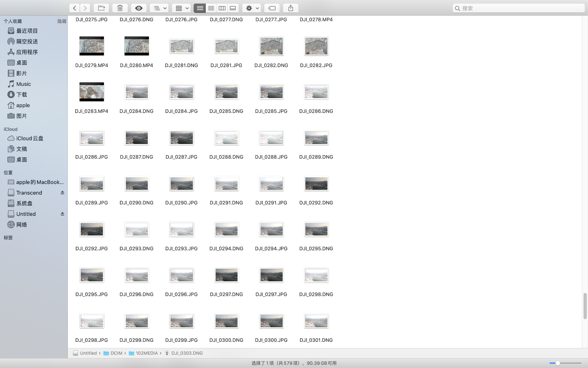Select the DJI_0283.MP4 video thumbnail
This screenshot has width=588, height=368.
click(92, 92)
